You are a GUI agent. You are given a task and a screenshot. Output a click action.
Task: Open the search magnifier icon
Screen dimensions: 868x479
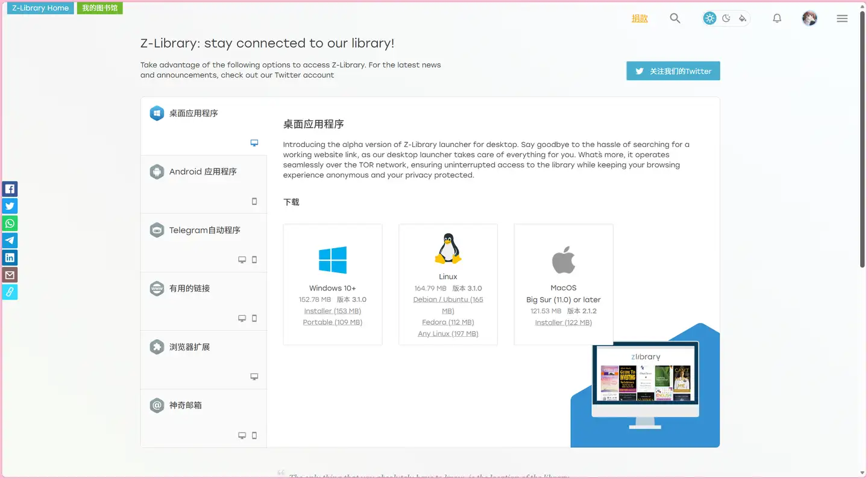point(675,18)
